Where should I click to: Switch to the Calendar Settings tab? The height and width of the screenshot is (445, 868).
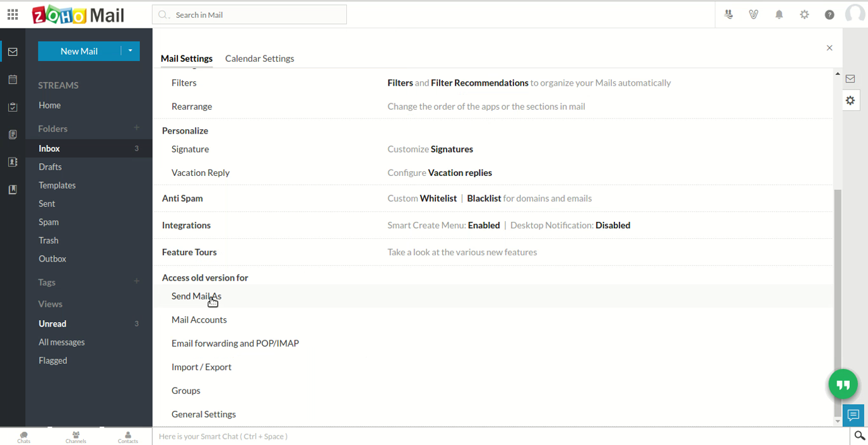coord(259,59)
